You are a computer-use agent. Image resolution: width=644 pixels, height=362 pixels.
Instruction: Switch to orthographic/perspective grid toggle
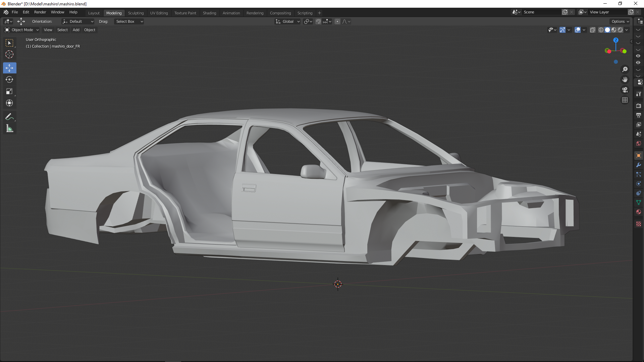click(x=625, y=100)
